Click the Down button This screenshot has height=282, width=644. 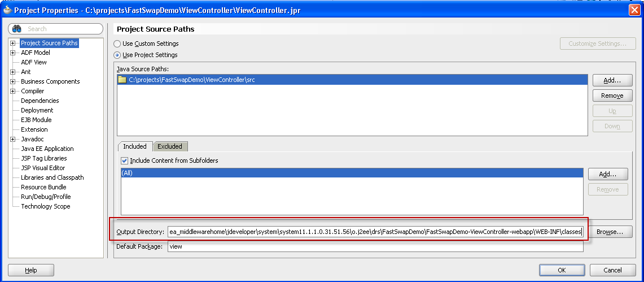[x=612, y=126]
